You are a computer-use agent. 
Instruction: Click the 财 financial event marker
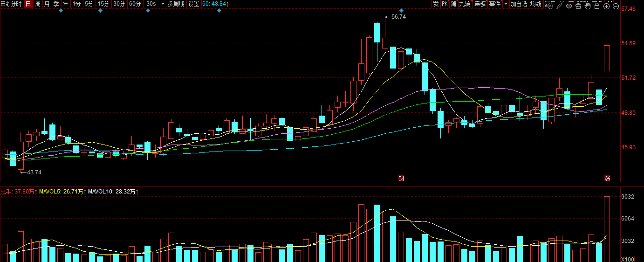[401, 178]
